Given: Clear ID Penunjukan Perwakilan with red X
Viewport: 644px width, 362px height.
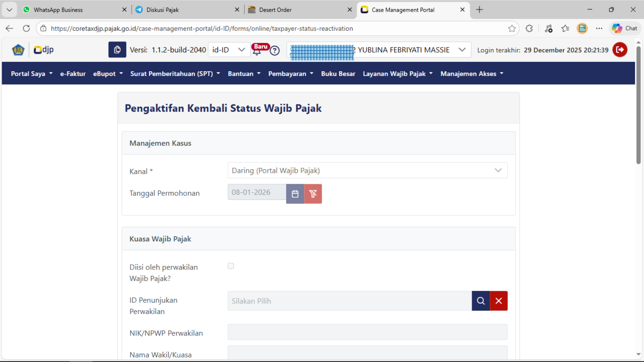Looking at the screenshot, I should point(499,301).
